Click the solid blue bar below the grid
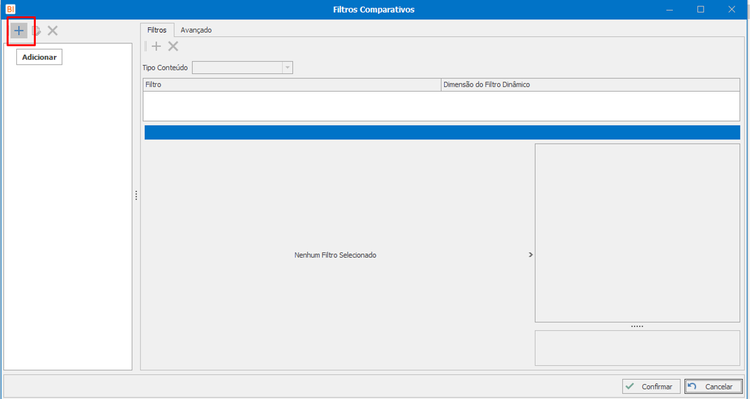This screenshot has height=399, width=750. [x=442, y=133]
